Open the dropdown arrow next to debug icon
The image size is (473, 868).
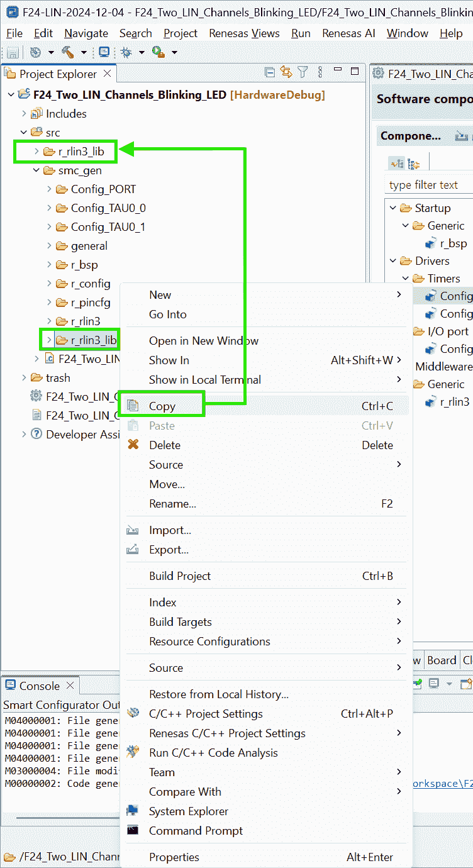(x=142, y=53)
